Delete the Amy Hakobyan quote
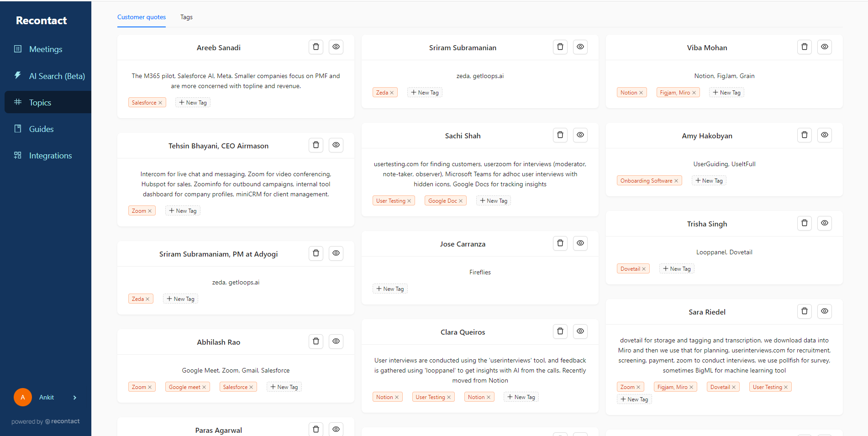The height and width of the screenshot is (436, 868). (805, 135)
